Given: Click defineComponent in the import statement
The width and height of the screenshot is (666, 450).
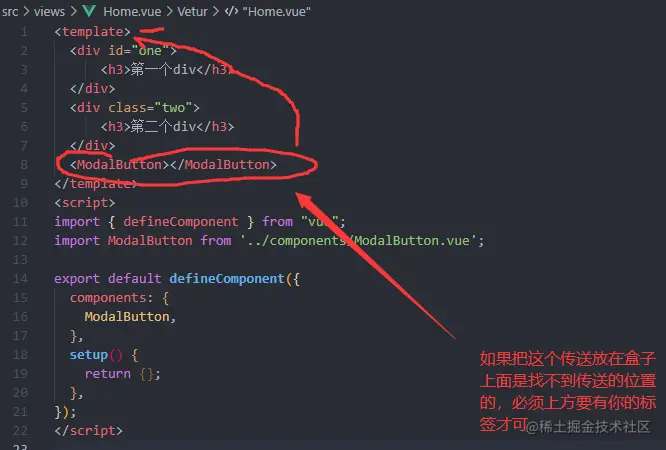Looking at the screenshot, I should 181,222.
